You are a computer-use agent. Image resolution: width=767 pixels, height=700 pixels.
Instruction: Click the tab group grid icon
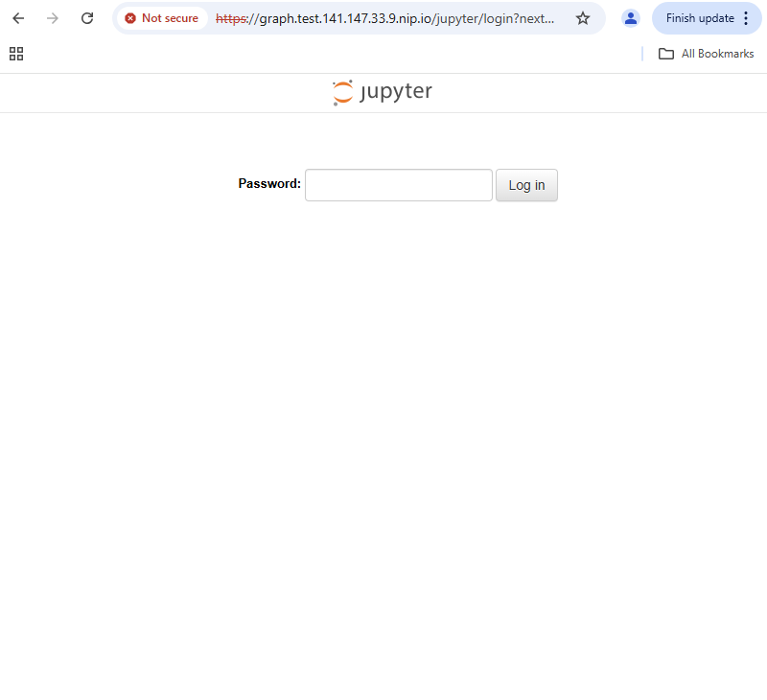(15, 54)
